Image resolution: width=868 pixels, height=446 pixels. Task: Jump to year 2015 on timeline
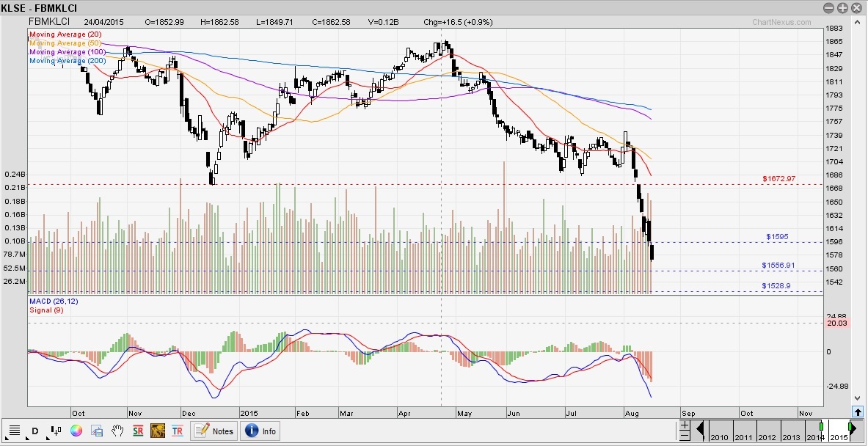pos(838,436)
